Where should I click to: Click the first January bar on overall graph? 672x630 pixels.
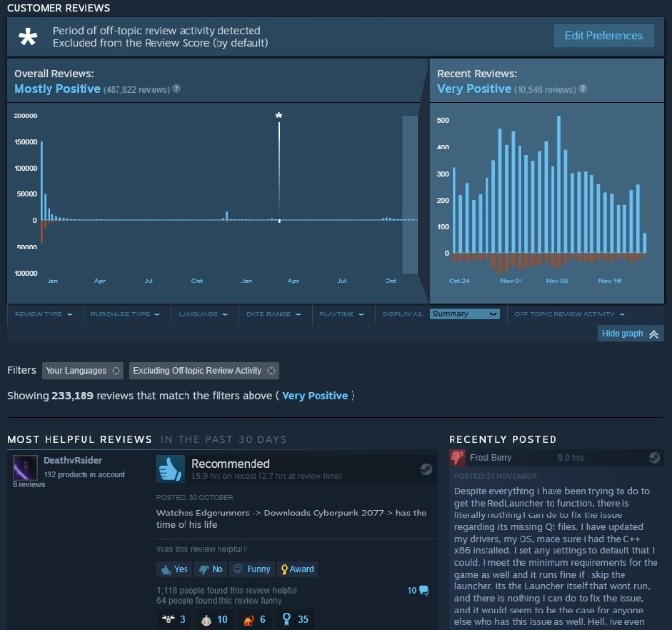pyautogui.click(x=42, y=181)
